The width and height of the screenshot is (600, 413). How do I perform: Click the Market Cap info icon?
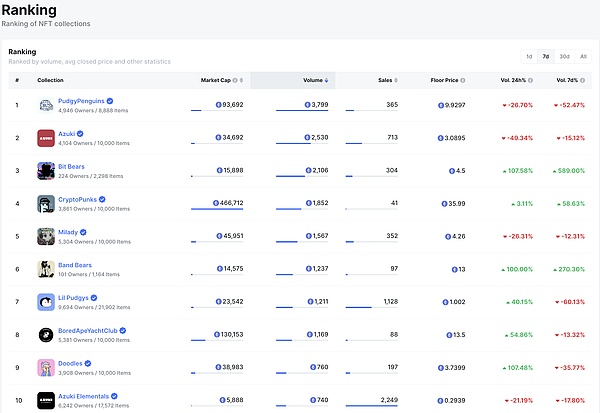pyautogui.click(x=235, y=80)
